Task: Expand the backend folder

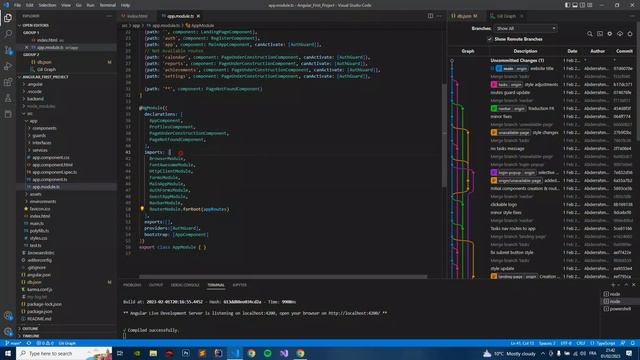Action: [35, 99]
